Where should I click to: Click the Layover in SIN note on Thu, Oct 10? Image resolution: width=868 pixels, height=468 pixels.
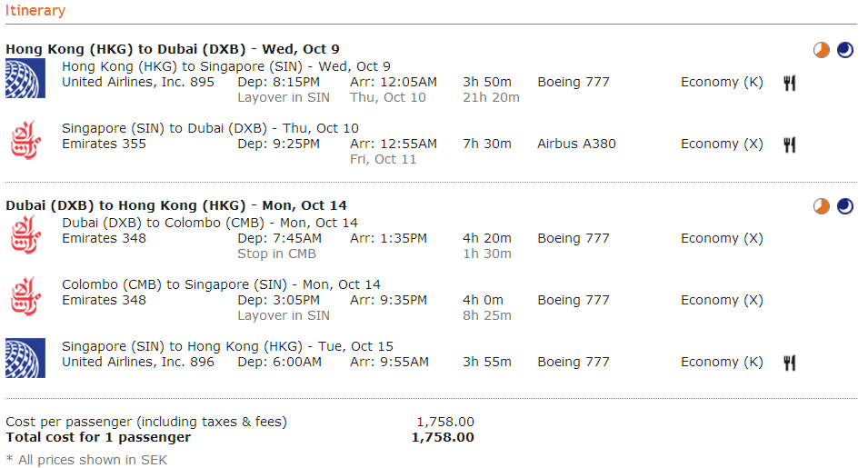(283, 97)
